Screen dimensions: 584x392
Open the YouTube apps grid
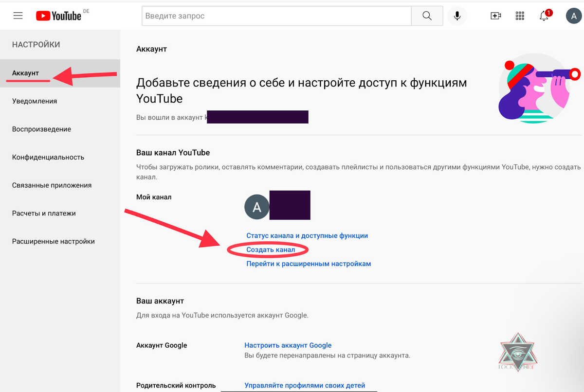click(520, 16)
